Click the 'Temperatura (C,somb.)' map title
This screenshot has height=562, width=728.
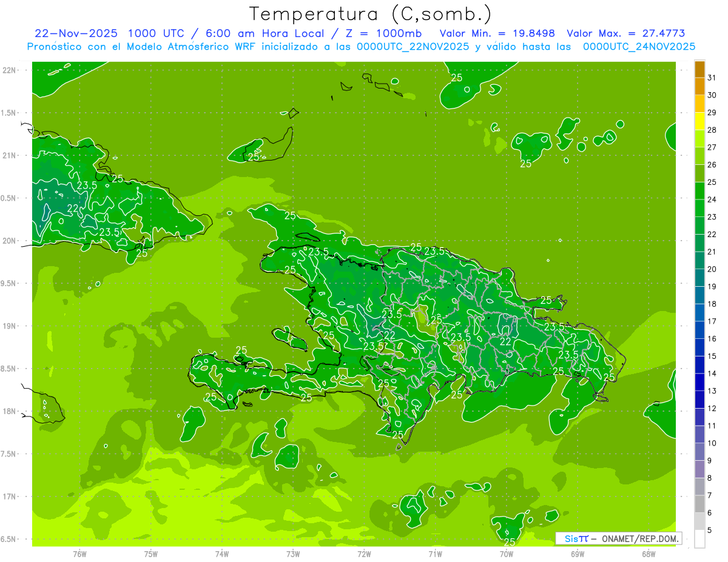pos(370,14)
